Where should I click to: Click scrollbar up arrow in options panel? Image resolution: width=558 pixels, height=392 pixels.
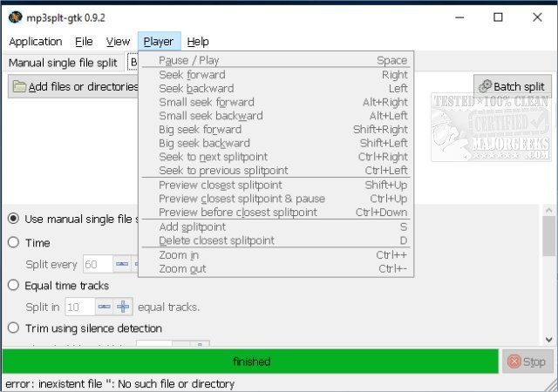[x=548, y=210]
